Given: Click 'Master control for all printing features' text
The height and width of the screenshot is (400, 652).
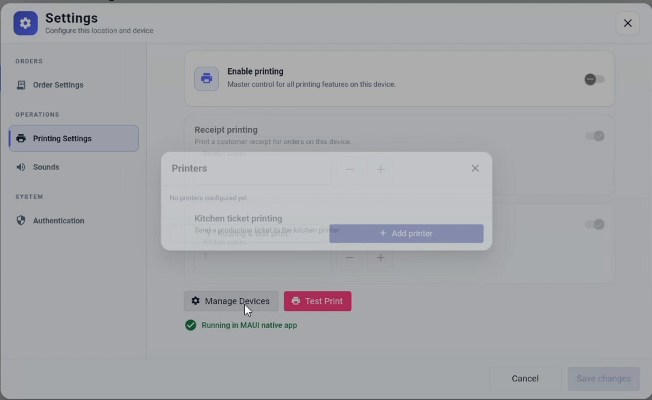Looking at the screenshot, I should pyautogui.click(x=311, y=84).
